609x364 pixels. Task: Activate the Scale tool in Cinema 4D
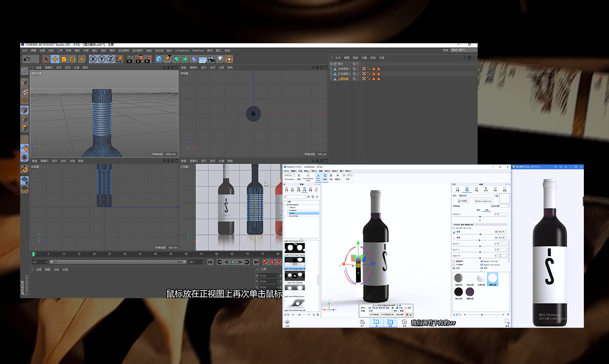tap(64, 59)
